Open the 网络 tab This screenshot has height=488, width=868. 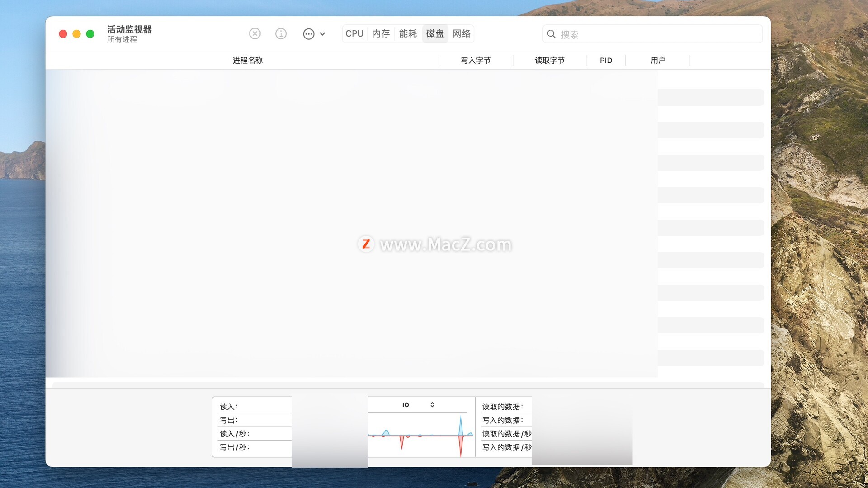pos(462,34)
